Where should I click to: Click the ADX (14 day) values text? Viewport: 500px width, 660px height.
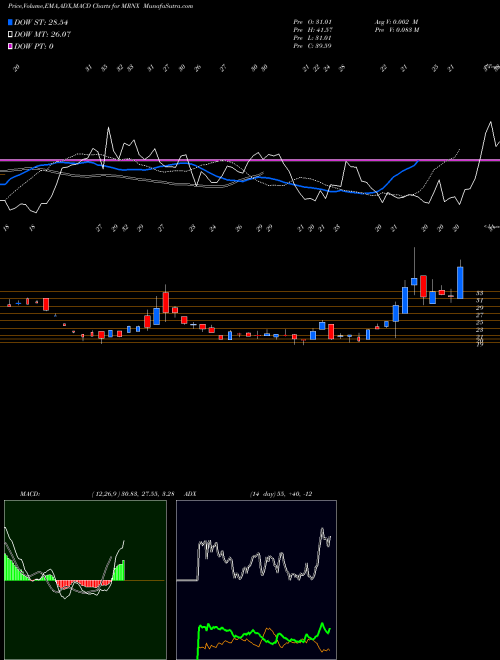pos(281,494)
